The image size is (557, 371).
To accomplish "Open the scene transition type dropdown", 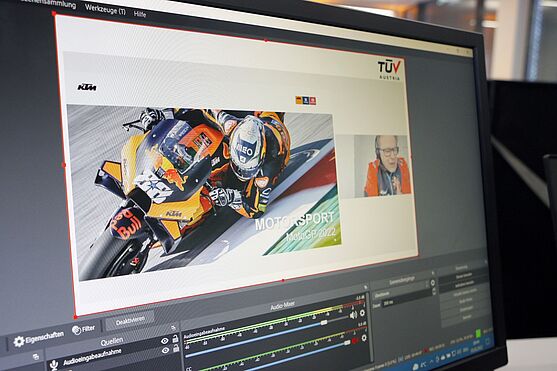I will click(402, 295).
